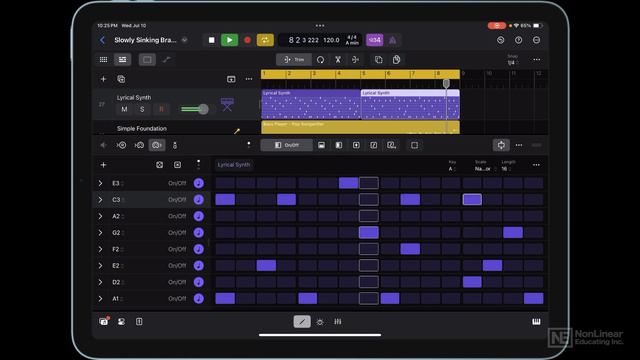Expand the F2 row

pos(100,249)
